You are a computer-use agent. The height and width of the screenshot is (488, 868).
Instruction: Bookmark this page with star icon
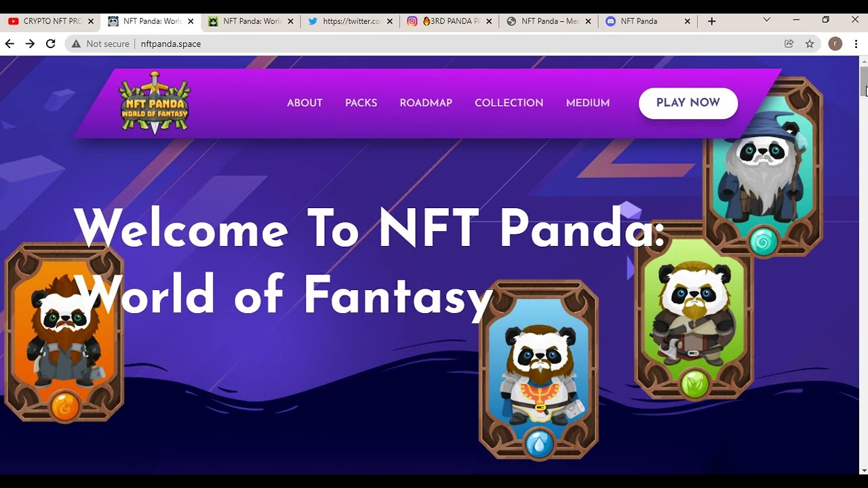pyautogui.click(x=810, y=43)
